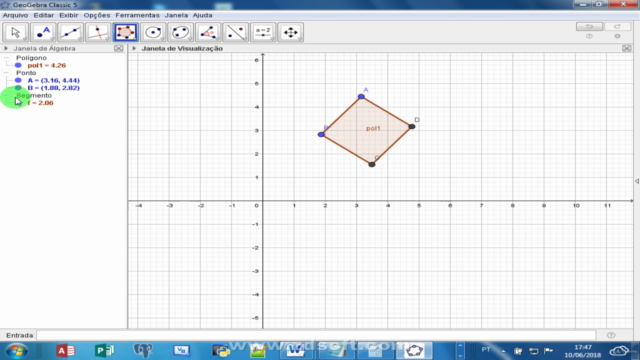Click point B on the polygon
This screenshot has height=360, width=640.
321,134
